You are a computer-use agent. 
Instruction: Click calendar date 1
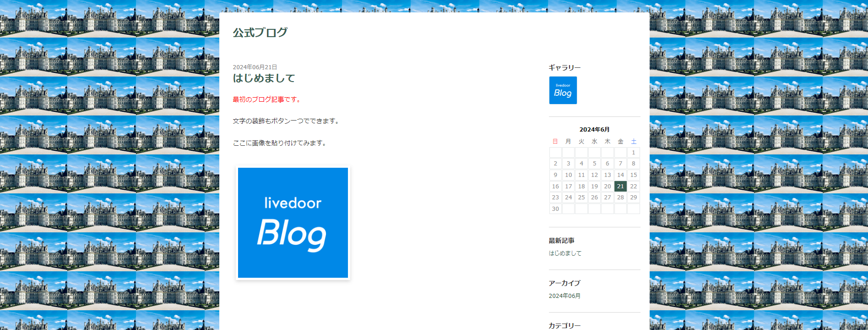pyautogui.click(x=634, y=152)
